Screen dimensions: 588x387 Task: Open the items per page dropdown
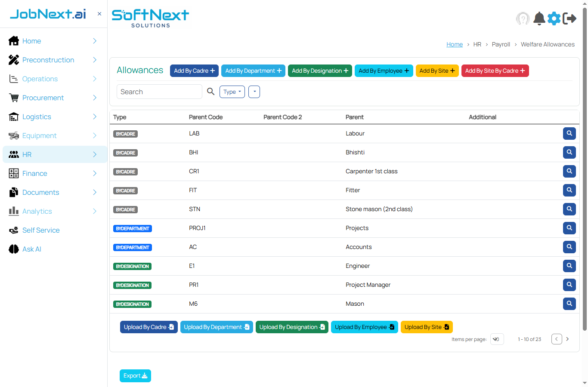(x=497, y=339)
